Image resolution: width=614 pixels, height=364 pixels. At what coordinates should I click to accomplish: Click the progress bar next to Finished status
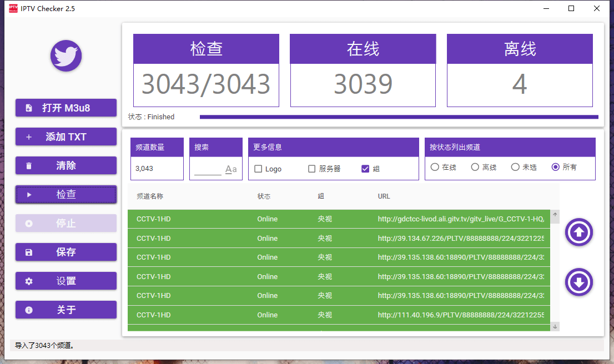click(x=400, y=117)
